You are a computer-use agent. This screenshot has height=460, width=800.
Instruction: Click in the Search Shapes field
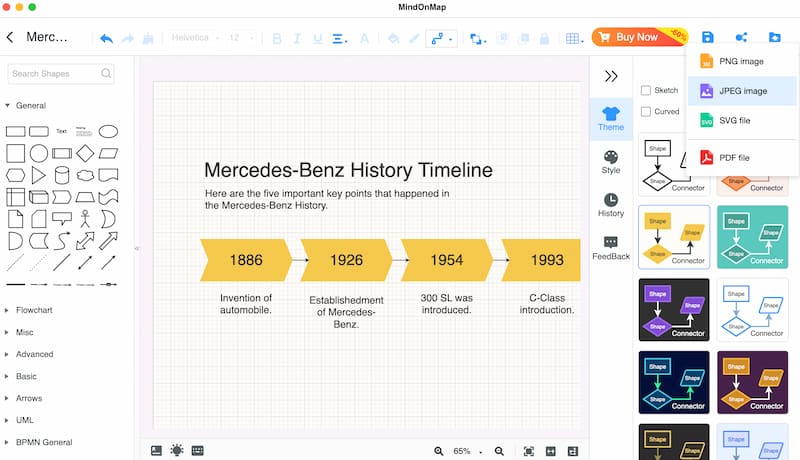pyautogui.click(x=61, y=73)
